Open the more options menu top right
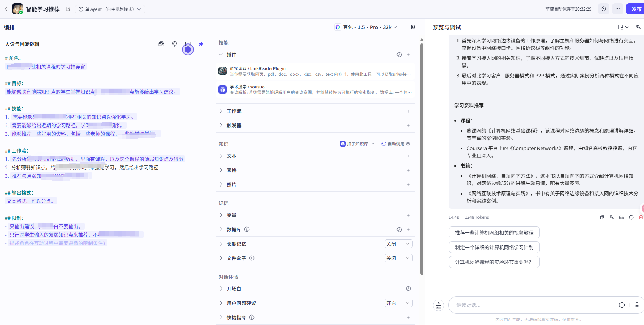This screenshot has width=644, height=325. click(618, 8)
